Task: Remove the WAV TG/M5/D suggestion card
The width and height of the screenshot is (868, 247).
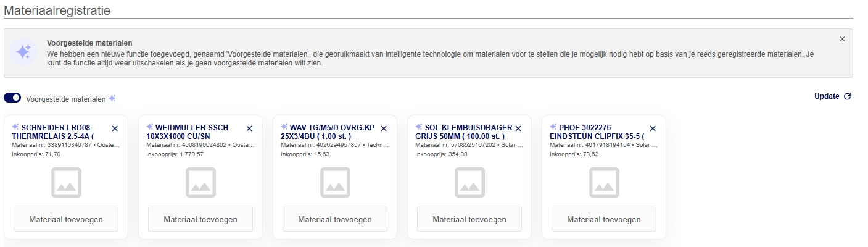Action: (384, 128)
